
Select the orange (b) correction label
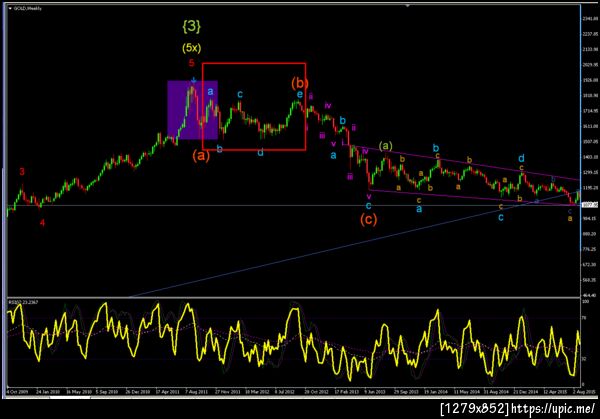(300, 83)
